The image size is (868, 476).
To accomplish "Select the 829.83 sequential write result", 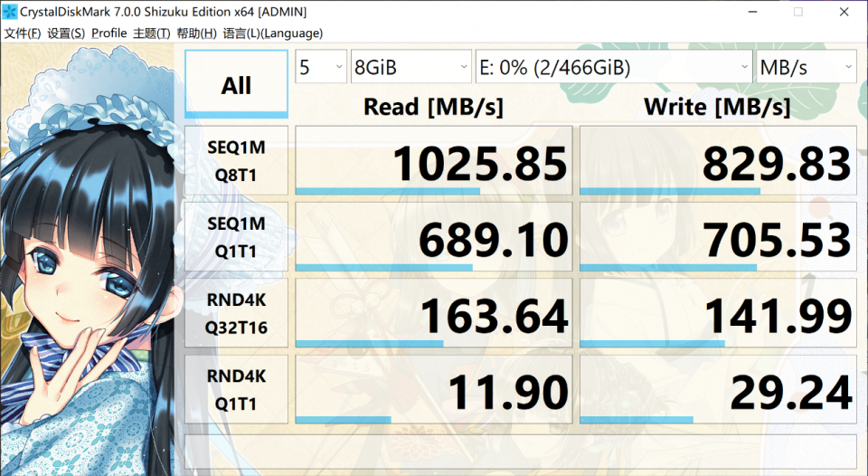I will tap(718, 161).
